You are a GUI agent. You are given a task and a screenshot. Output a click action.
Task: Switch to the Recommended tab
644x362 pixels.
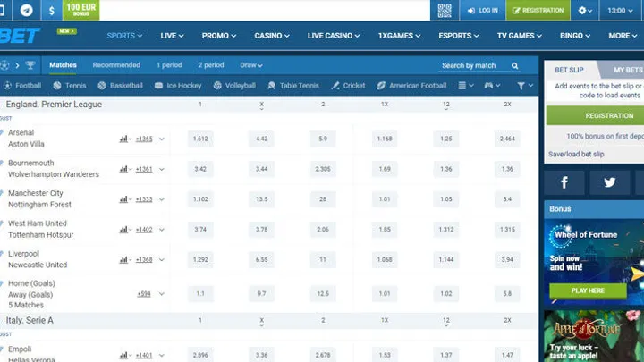[x=116, y=65]
